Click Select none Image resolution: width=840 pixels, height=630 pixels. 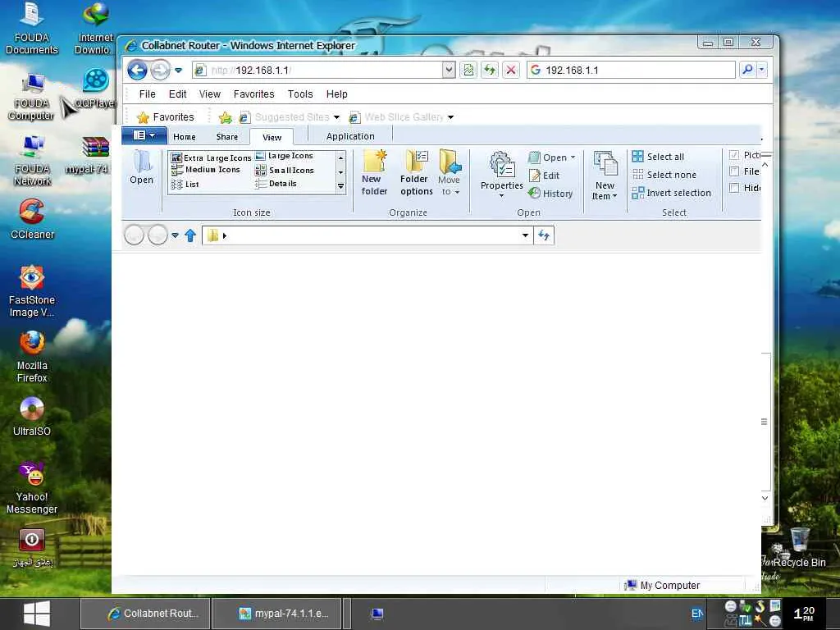pyautogui.click(x=664, y=175)
